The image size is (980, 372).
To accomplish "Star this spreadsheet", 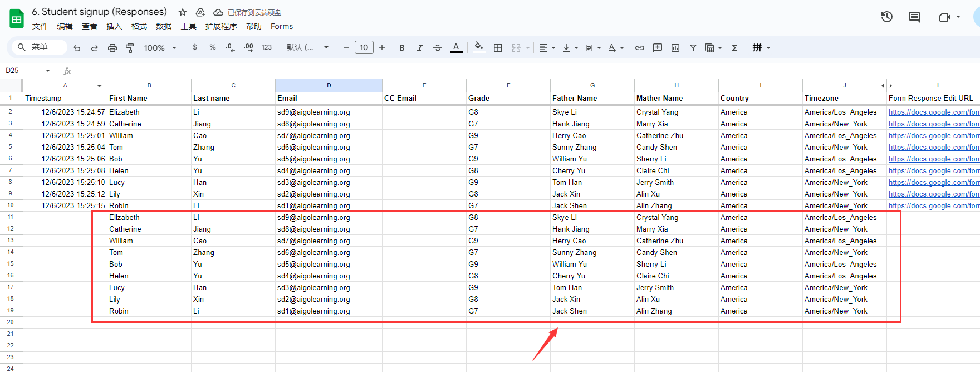I will coord(183,12).
